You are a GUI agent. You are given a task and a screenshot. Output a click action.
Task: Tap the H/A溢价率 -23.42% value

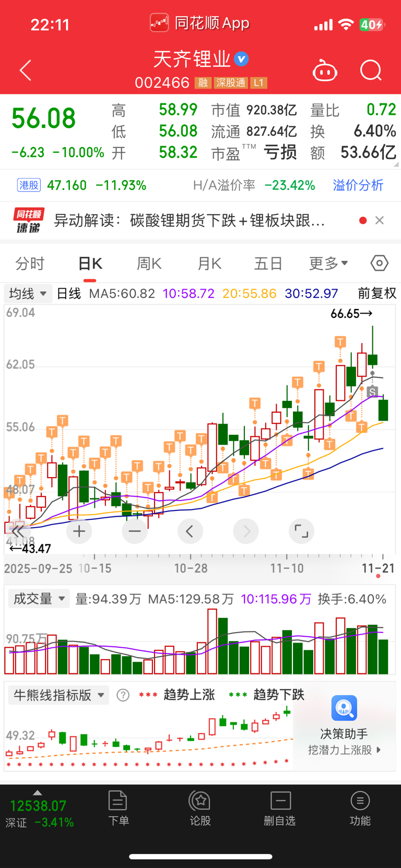coord(290,185)
